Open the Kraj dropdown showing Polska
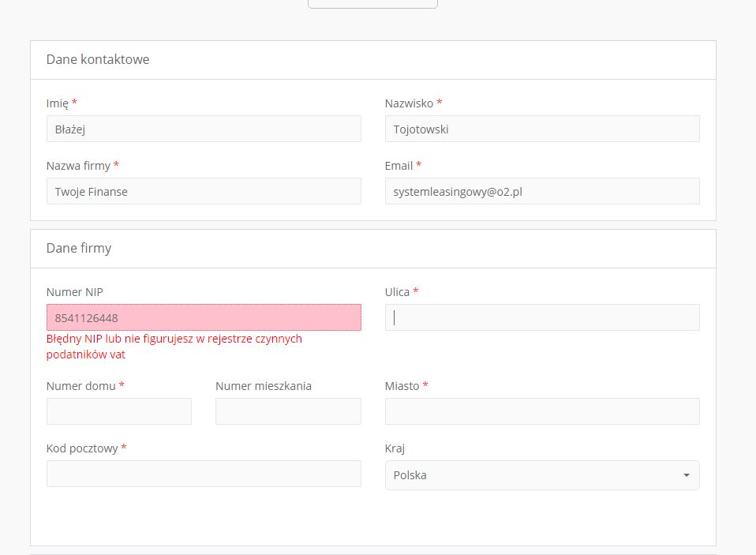Viewport: 756px width, 555px height. click(542, 475)
